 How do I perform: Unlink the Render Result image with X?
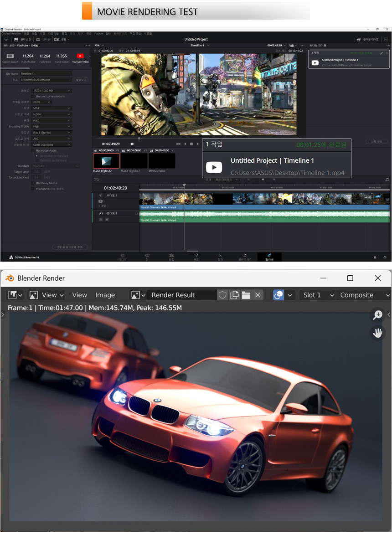tap(258, 295)
